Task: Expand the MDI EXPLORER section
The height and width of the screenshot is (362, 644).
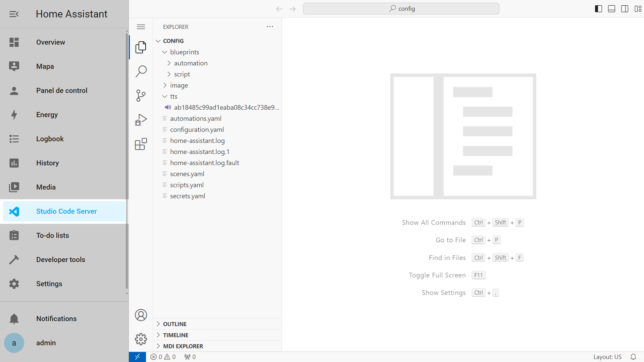Action: (217, 346)
